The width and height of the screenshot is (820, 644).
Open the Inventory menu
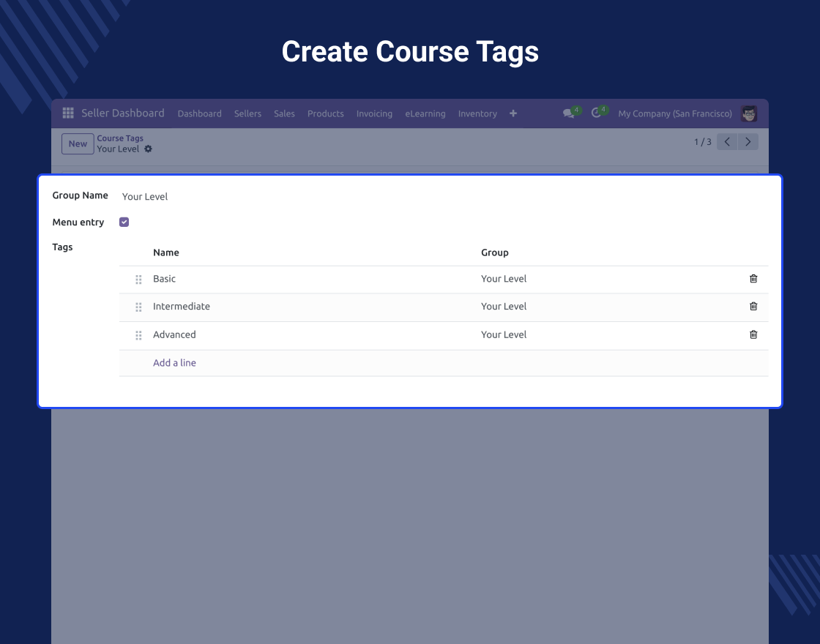click(477, 113)
